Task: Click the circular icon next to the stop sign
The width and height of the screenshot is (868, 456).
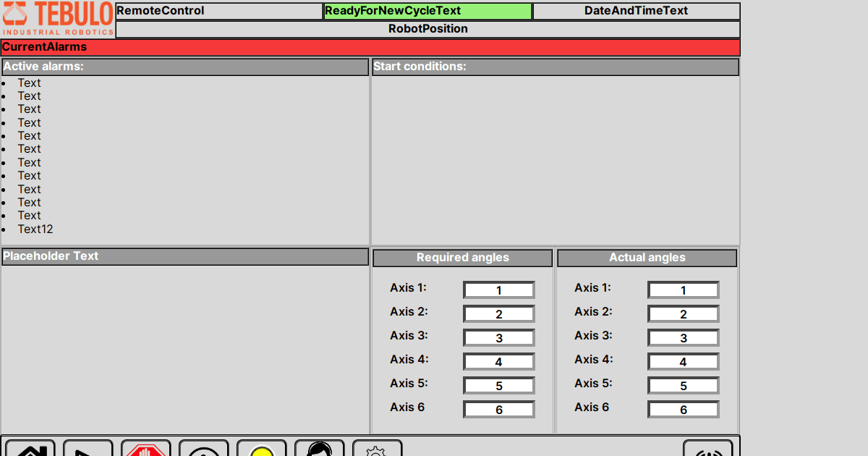Action: (204, 452)
